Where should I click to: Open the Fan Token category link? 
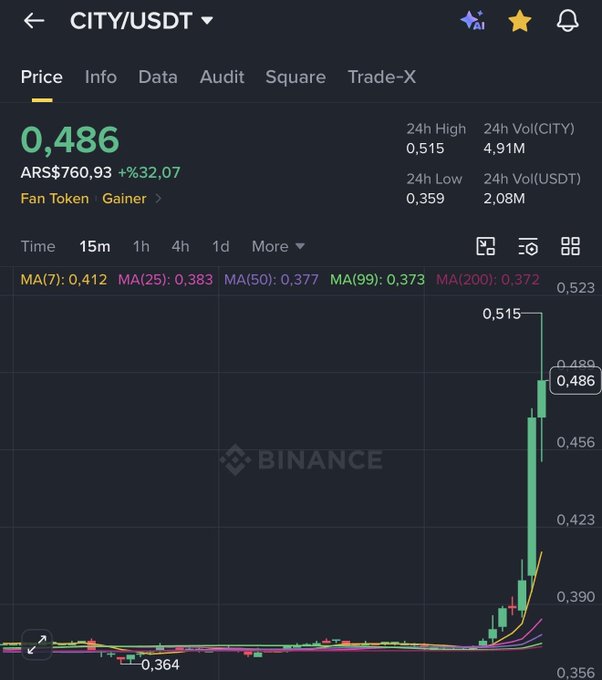coord(55,199)
